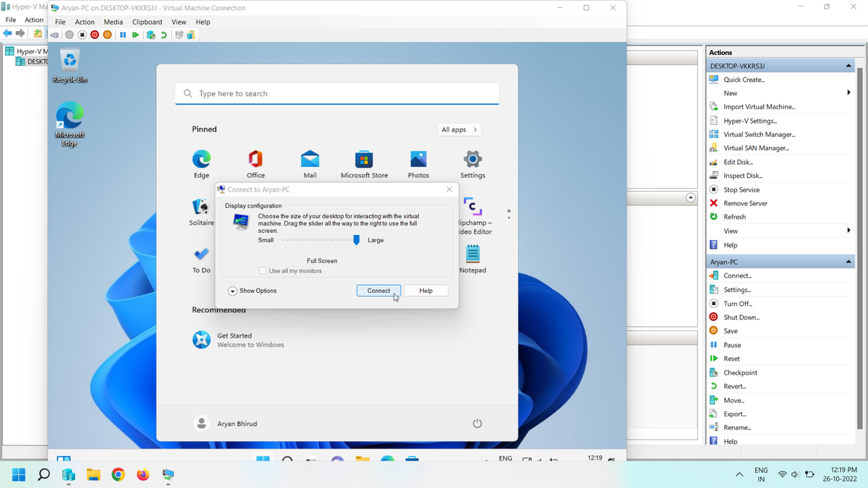Click the Connect button in dialog

click(378, 291)
